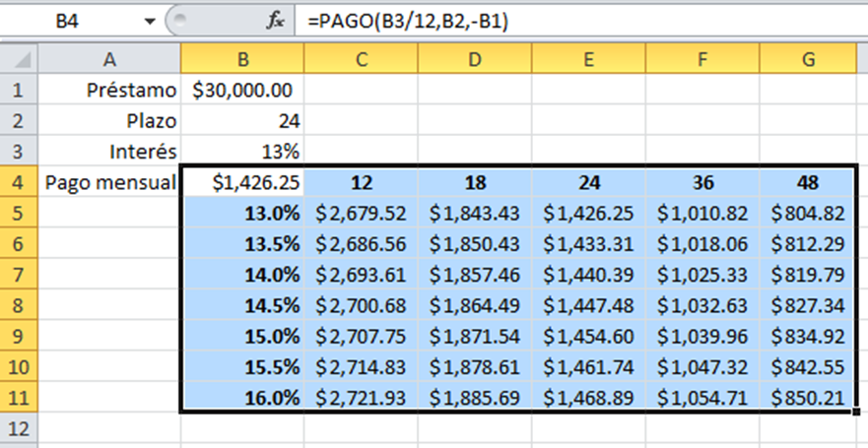Select row 4 header
Screen dimensions: 868x448
click(19, 182)
